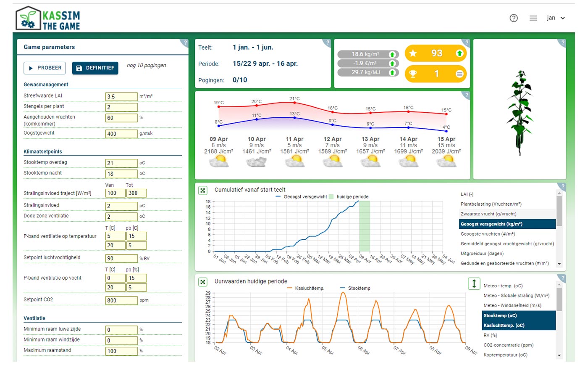Click the star score 93 badge

click(x=435, y=53)
